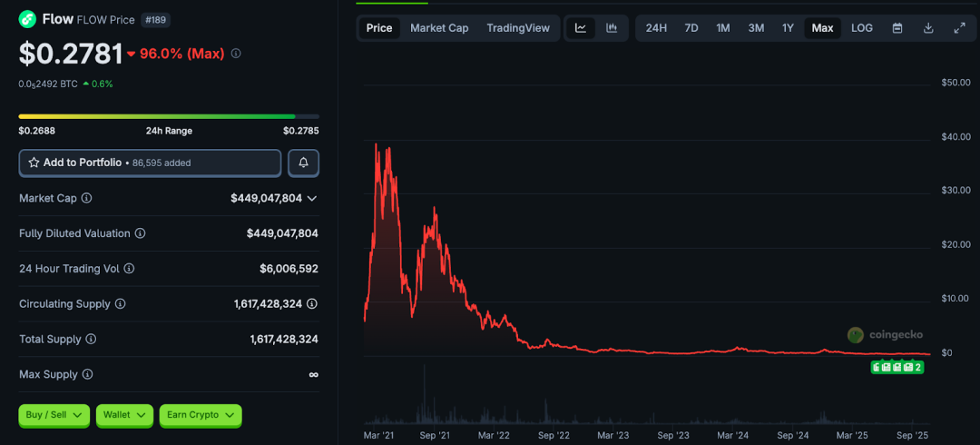The image size is (980, 445).
Task: Open the Earn Crypto dropdown
Action: [x=200, y=415]
